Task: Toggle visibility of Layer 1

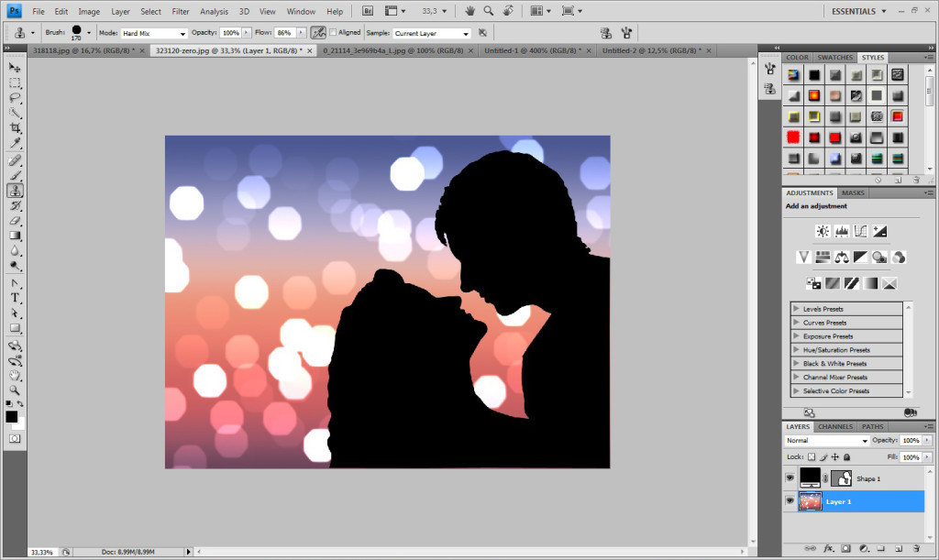Action: [790, 501]
